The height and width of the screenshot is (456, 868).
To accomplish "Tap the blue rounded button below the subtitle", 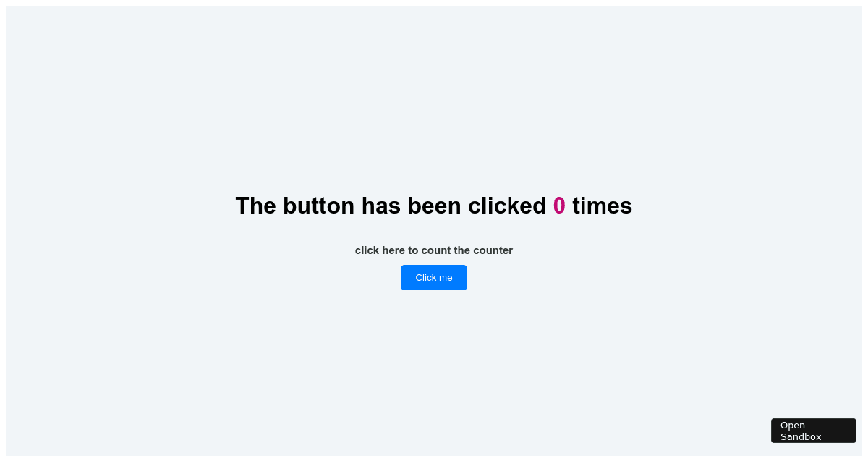I will click(x=434, y=277).
